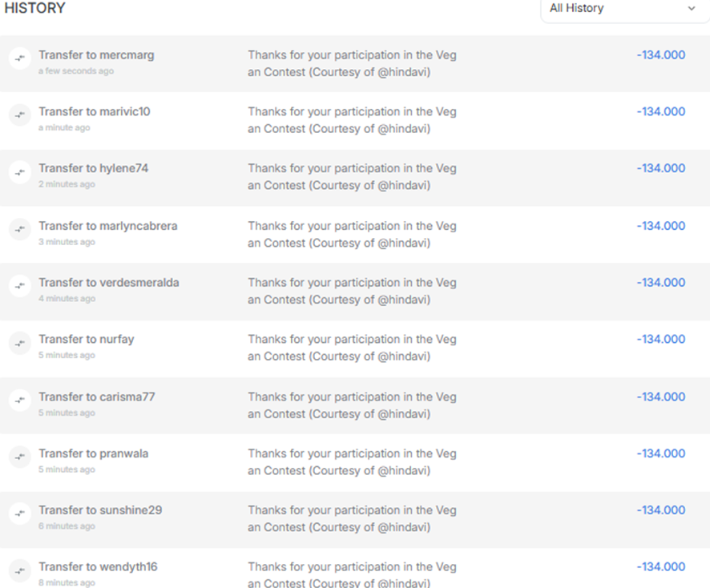Click -134.000 amount for verdesmeralda transfer
Screen dimensions: 710x588
tap(661, 283)
